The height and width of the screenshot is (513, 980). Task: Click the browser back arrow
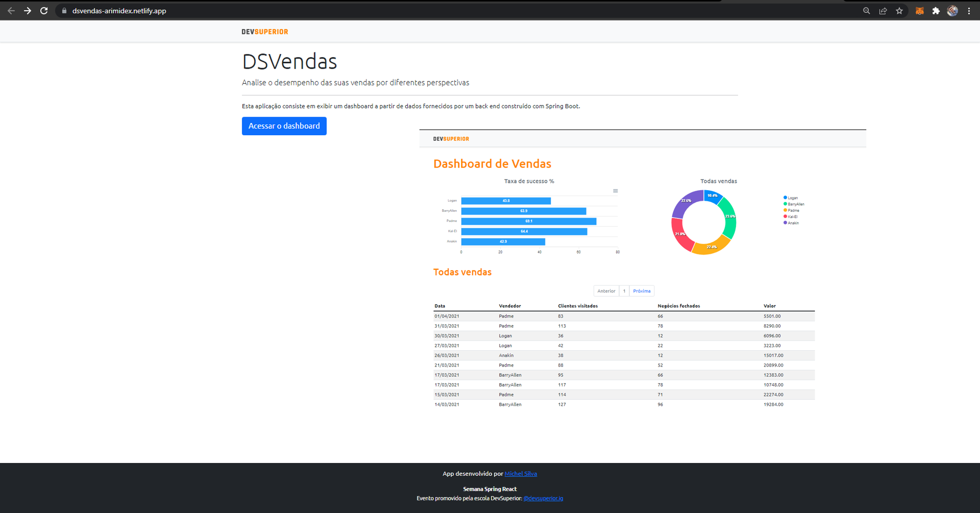tap(11, 11)
